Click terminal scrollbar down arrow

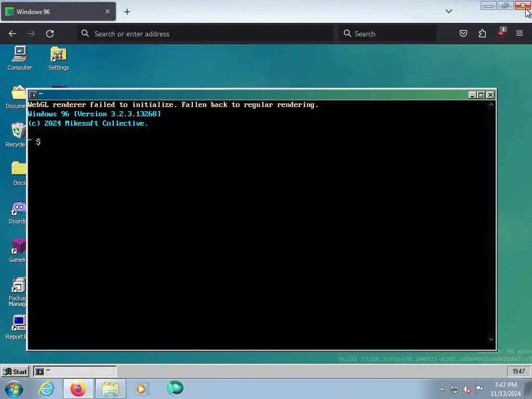tap(491, 339)
